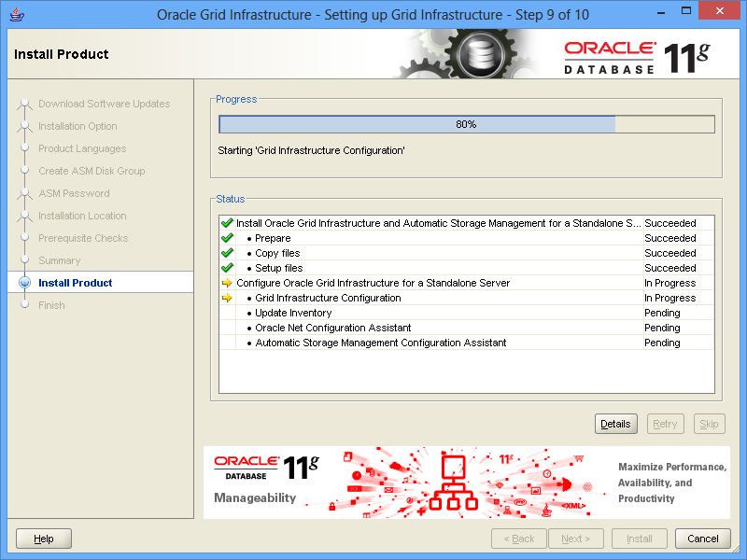Click the Skip button

point(709,424)
